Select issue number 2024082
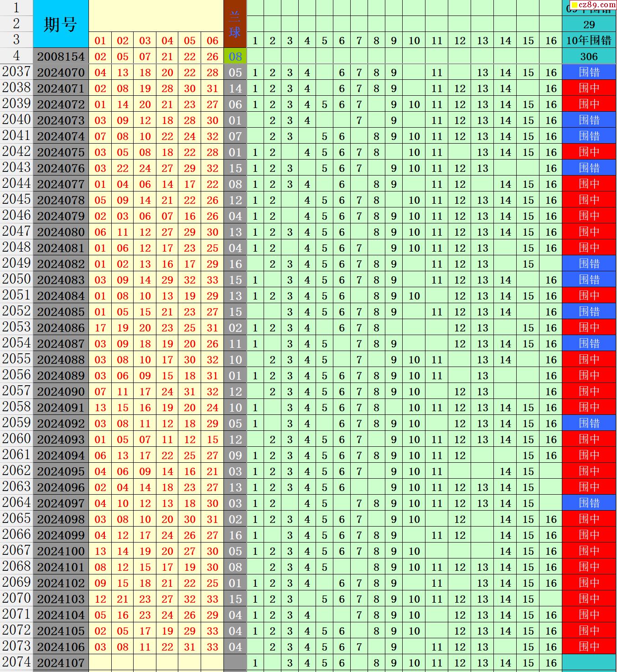The height and width of the screenshot is (672, 617). 61,264
